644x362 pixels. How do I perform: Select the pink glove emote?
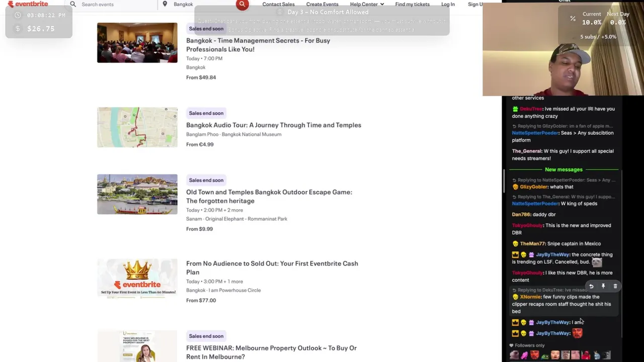(524, 355)
